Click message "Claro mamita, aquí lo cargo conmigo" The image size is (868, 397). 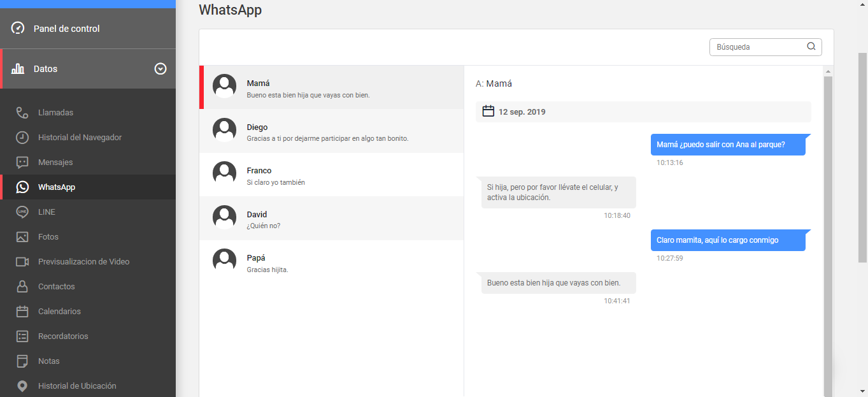tap(728, 240)
